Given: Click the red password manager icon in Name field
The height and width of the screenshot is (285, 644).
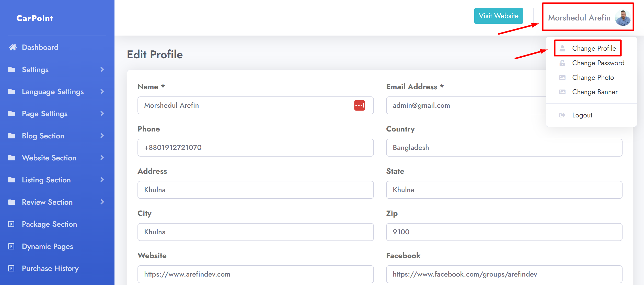Looking at the screenshot, I should 359,105.
